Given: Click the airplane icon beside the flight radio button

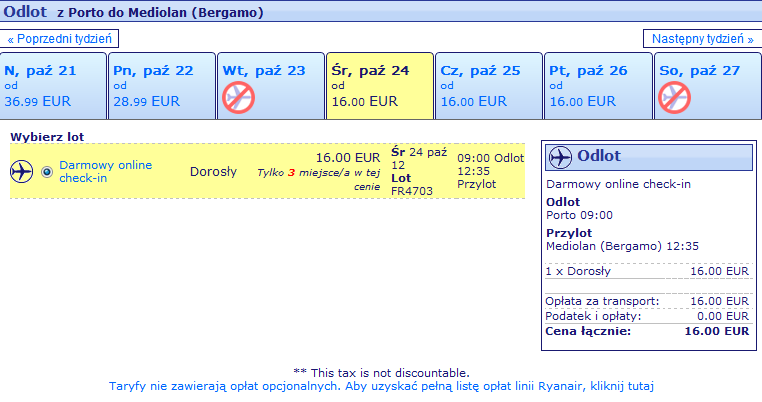Looking at the screenshot, I should pyautogui.click(x=22, y=172).
